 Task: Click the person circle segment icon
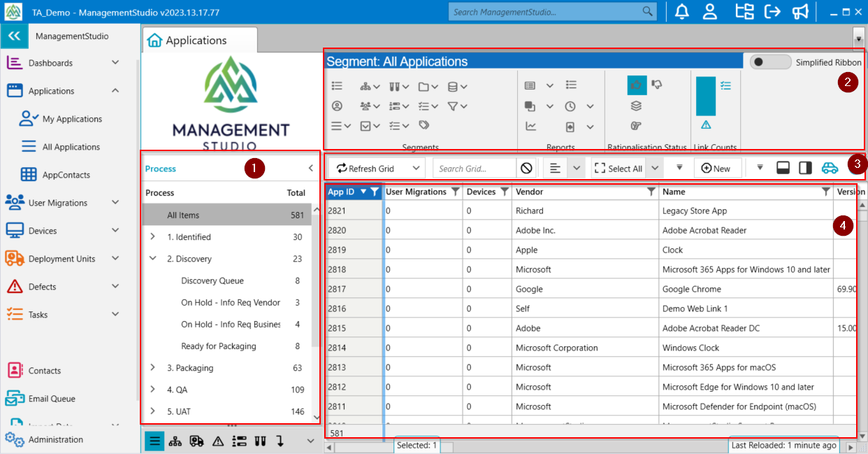(x=337, y=106)
